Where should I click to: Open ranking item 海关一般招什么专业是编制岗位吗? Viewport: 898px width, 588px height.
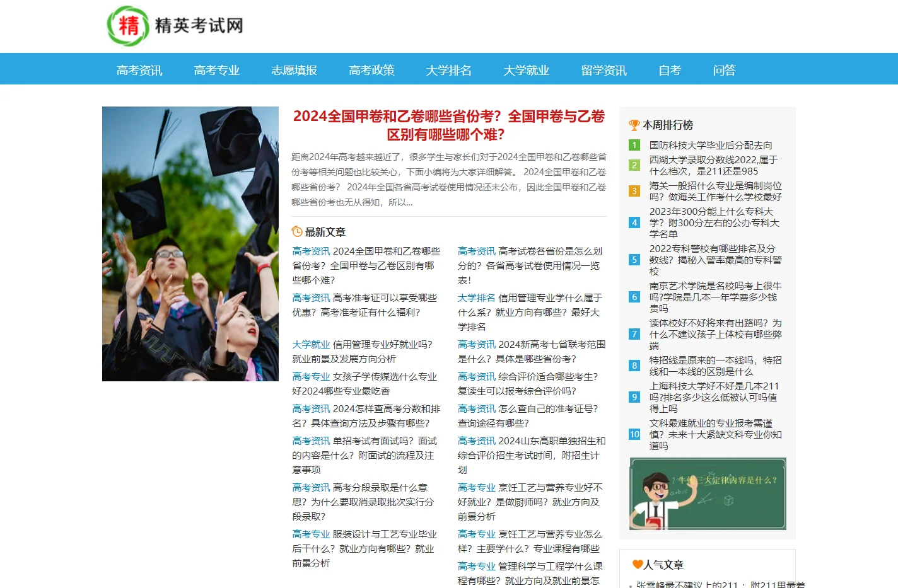point(716,191)
